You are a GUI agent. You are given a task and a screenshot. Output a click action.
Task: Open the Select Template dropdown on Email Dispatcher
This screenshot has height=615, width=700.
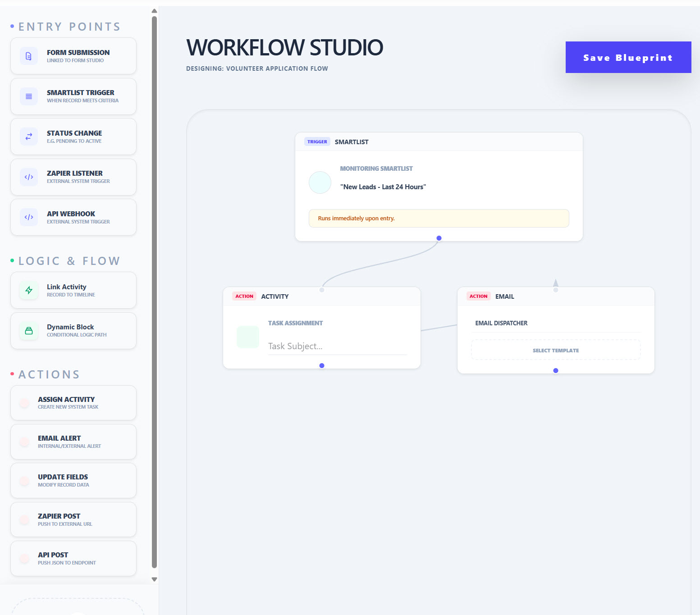click(x=555, y=350)
